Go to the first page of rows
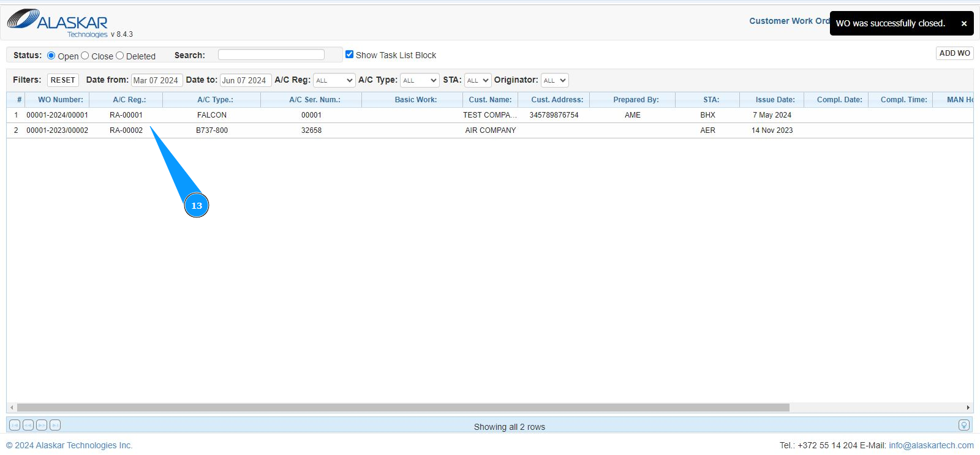This screenshot has width=980, height=455. (15, 425)
